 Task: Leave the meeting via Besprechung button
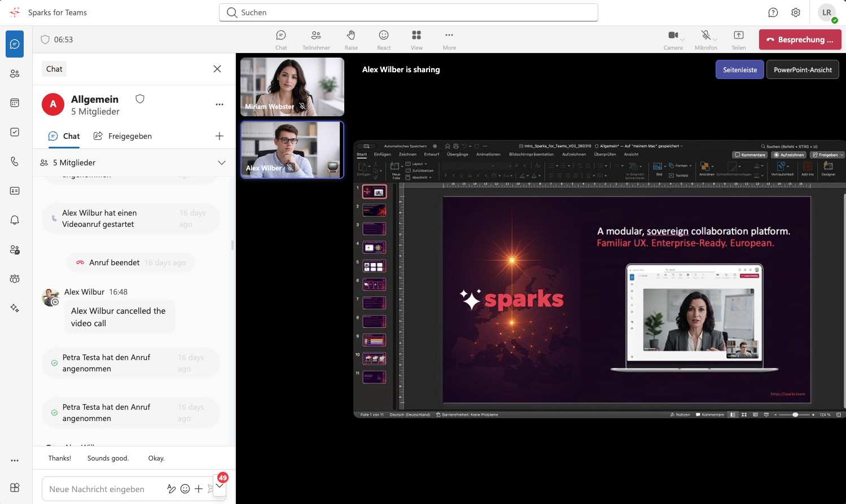pos(800,40)
